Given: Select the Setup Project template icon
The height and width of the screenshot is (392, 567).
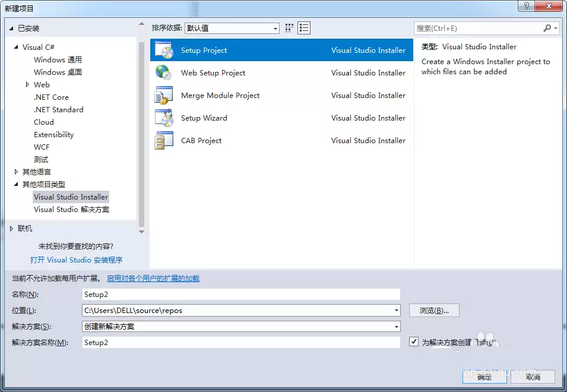Looking at the screenshot, I should pyautogui.click(x=164, y=50).
